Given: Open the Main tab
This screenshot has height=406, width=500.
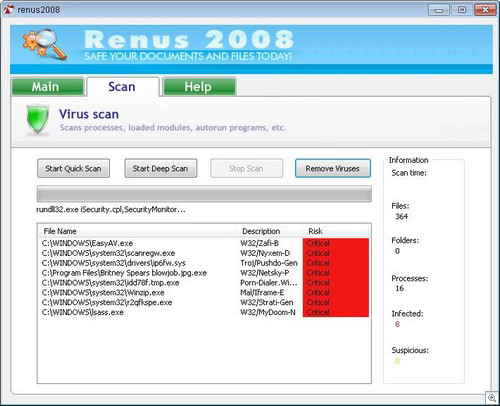Looking at the screenshot, I should 47,87.
